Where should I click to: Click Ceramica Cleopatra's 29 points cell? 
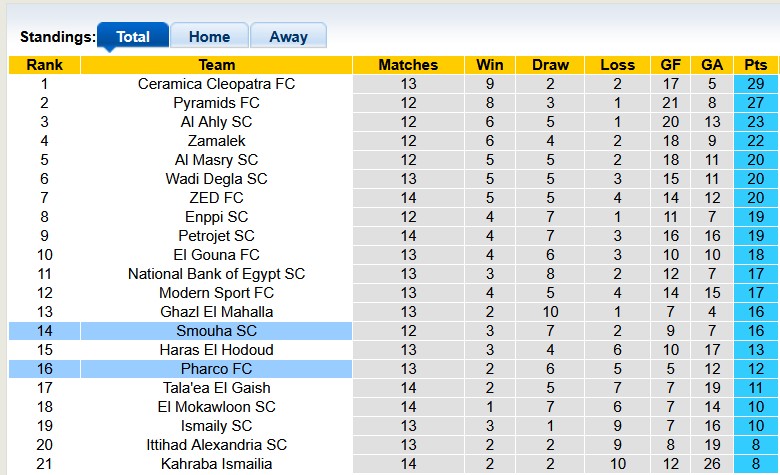755,84
